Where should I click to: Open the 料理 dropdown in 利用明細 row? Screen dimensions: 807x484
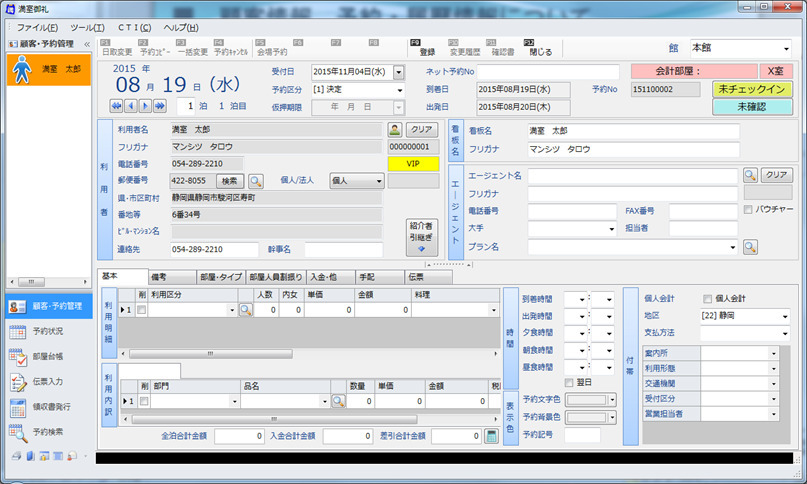pos(494,310)
